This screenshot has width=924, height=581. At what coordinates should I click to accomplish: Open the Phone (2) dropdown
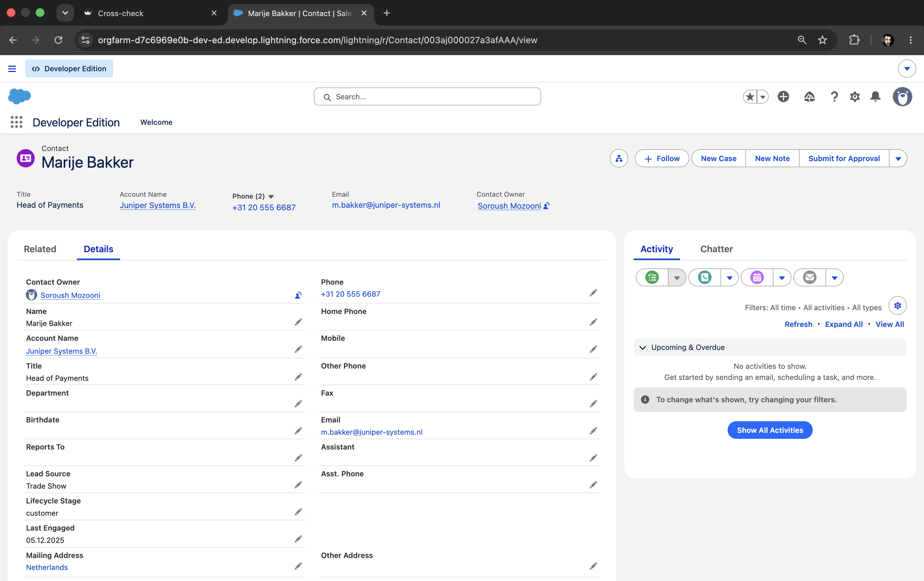[271, 196]
